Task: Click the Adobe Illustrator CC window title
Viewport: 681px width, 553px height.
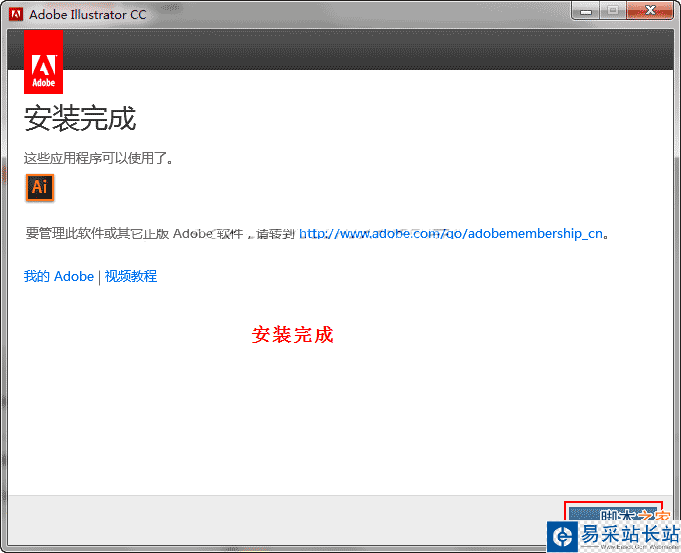Action: [88, 14]
